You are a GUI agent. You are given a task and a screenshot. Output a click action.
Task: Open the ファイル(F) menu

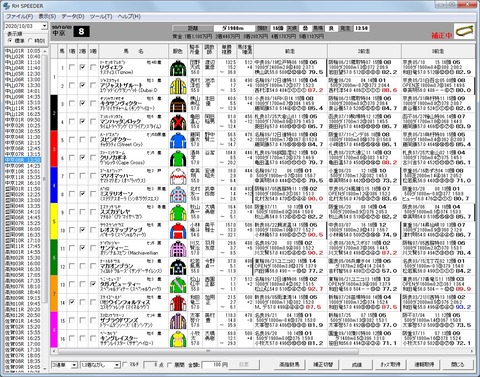(20, 16)
